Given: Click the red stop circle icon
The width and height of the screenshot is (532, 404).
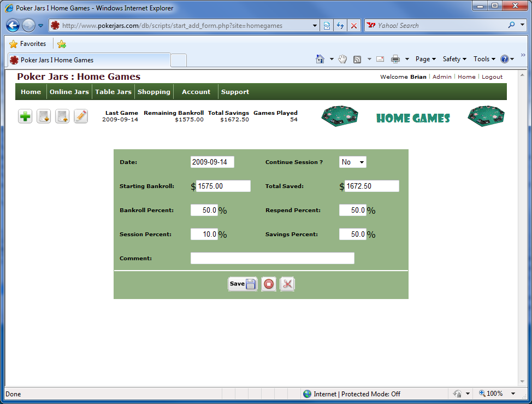Looking at the screenshot, I should (269, 284).
